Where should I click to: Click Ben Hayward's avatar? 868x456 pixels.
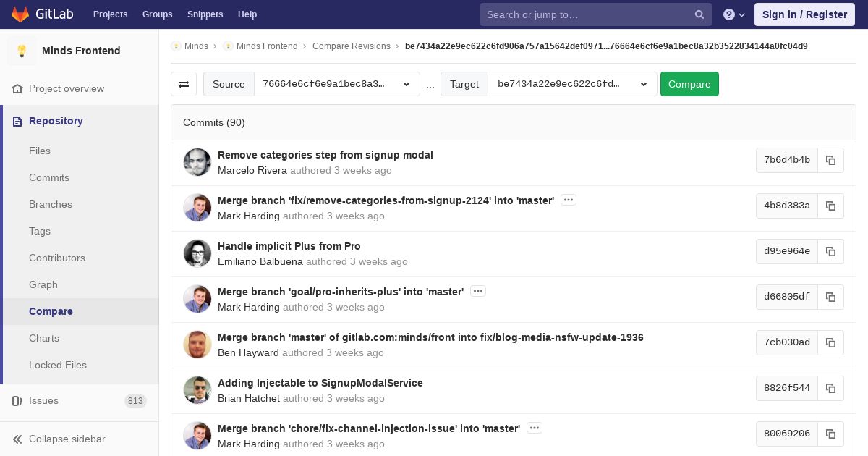pos(197,345)
